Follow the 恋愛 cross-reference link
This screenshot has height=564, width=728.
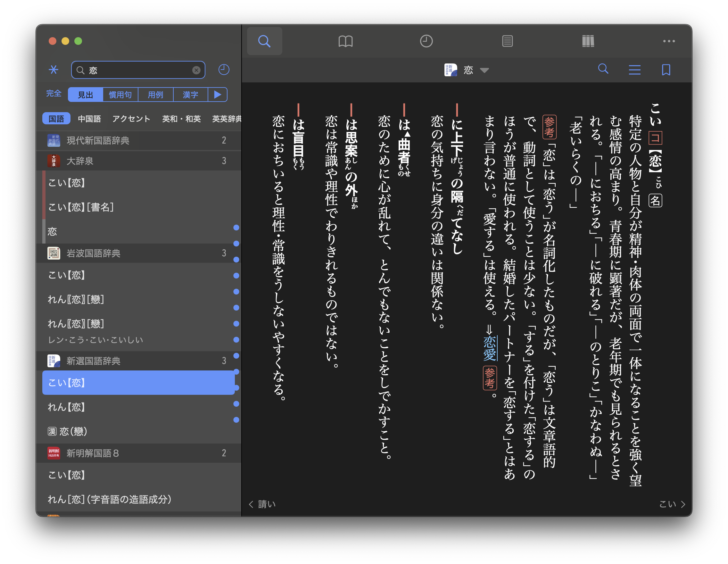point(489,348)
